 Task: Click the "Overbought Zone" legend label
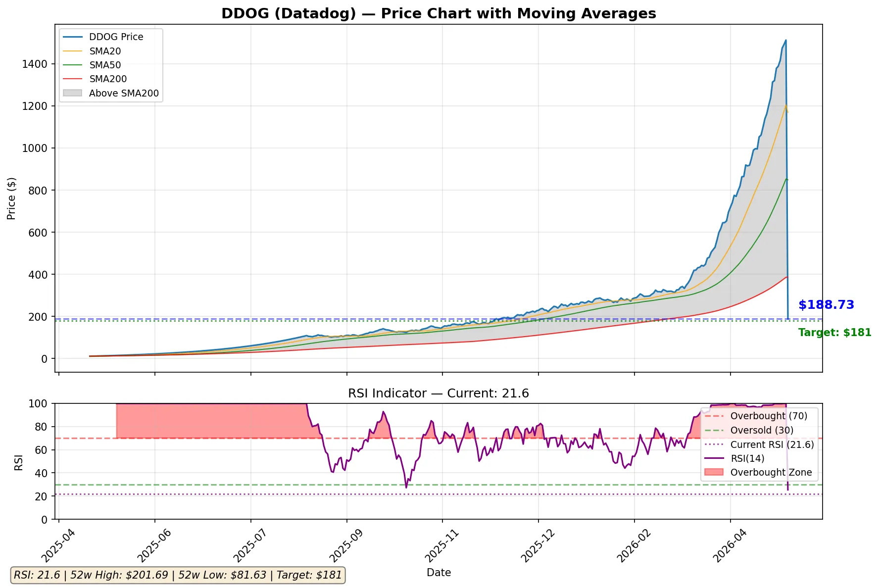coord(771,472)
